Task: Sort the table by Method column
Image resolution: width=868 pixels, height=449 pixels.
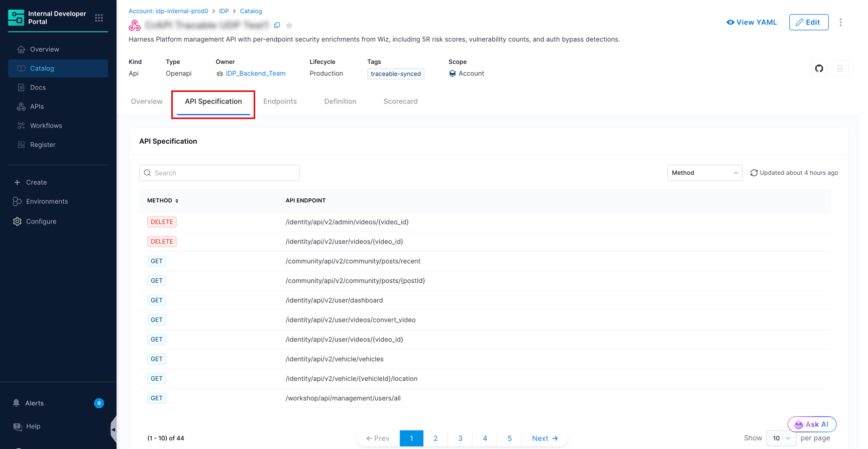Action: click(x=163, y=200)
